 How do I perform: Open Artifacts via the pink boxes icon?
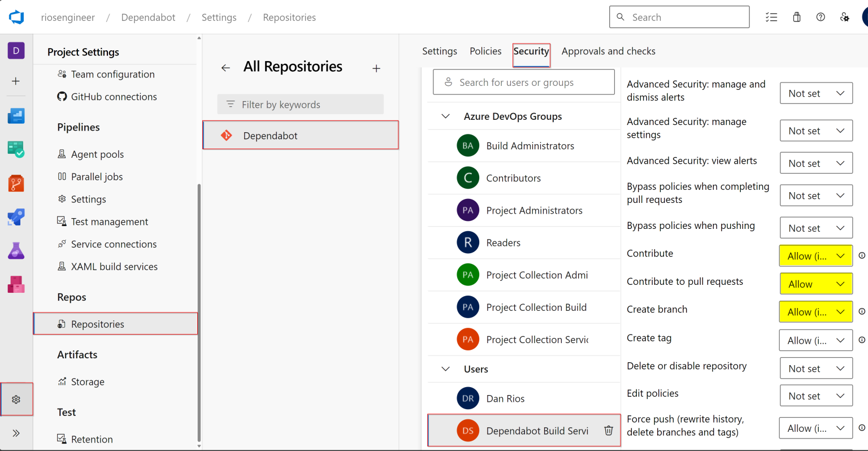[x=16, y=284]
